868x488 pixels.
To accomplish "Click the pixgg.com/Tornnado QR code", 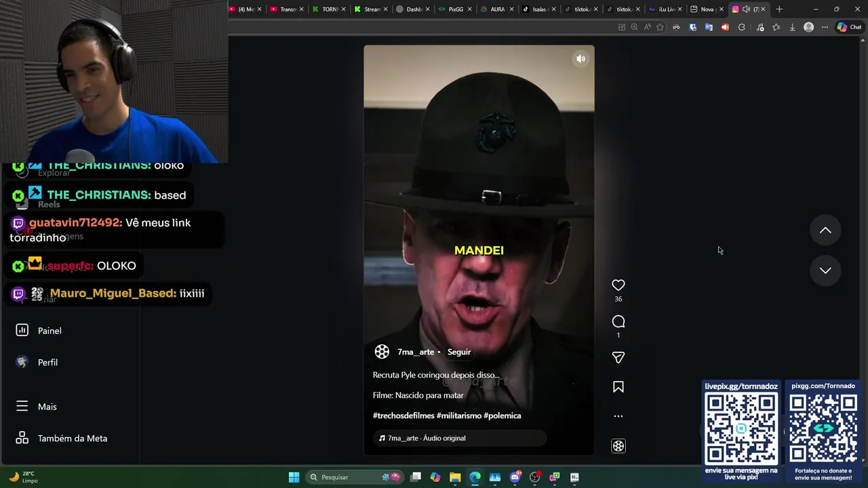I will pyautogui.click(x=823, y=429).
